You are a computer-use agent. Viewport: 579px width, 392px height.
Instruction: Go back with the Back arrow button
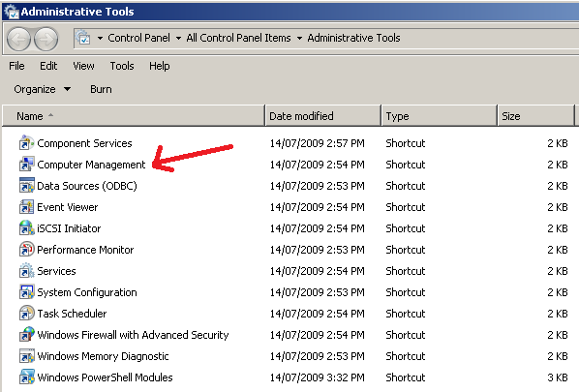18,39
